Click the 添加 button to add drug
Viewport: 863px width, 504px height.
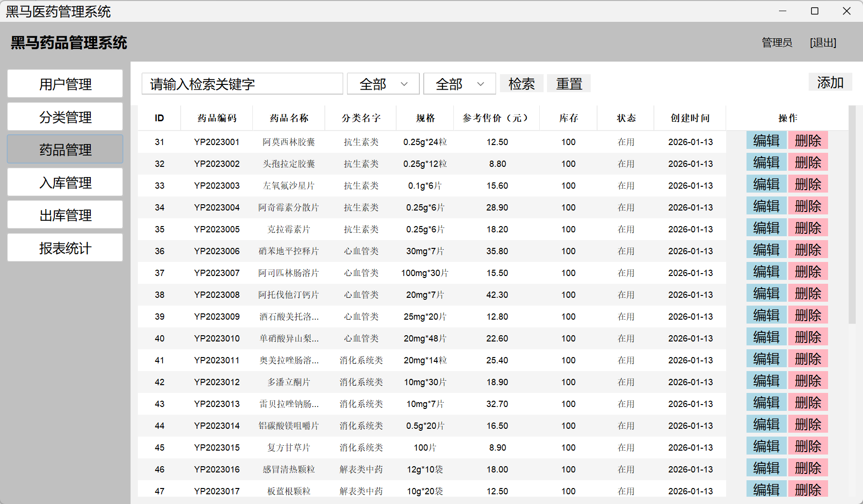coord(830,82)
